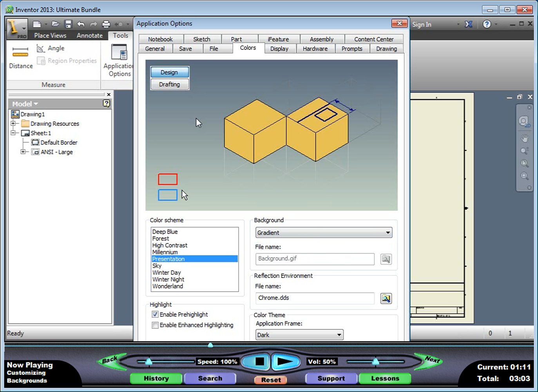The image size is (538, 392).
Task: Select the Wonderland color scheme
Action: [x=168, y=286]
